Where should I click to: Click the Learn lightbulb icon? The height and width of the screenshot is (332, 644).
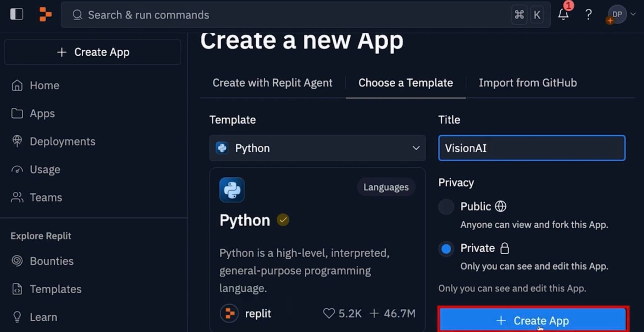(x=17, y=317)
